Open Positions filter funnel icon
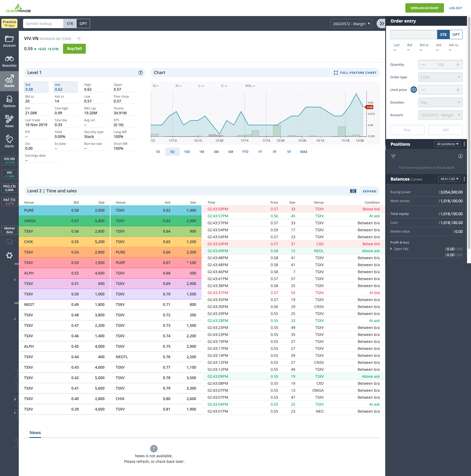The width and height of the screenshot is (471, 476). pyautogui.click(x=393, y=156)
